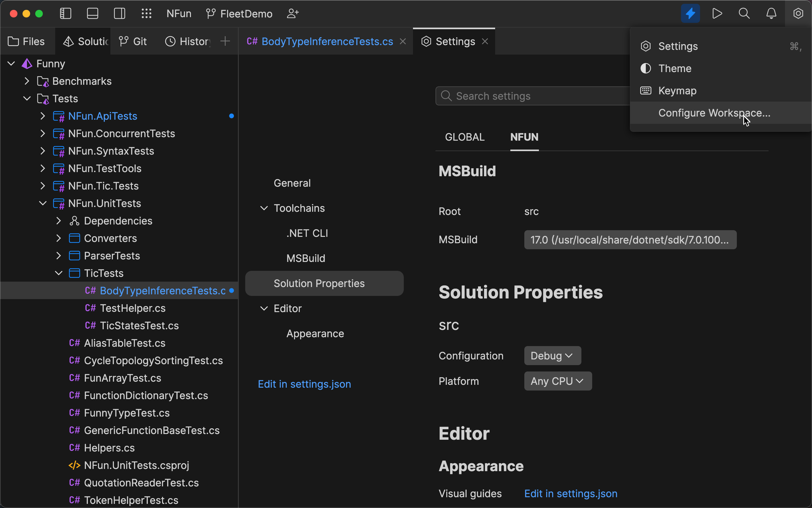Open AliasTableTest.cs file
The height and width of the screenshot is (508, 812).
[x=119, y=343]
